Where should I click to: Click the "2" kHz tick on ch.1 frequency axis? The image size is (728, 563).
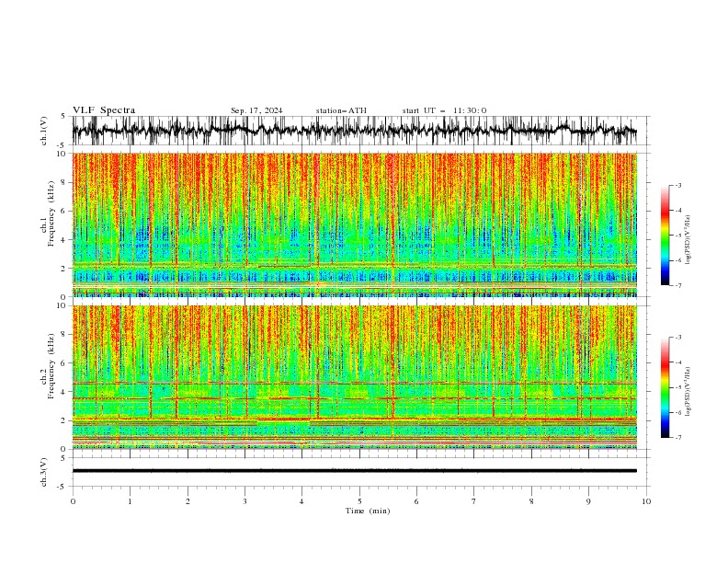tap(64, 268)
